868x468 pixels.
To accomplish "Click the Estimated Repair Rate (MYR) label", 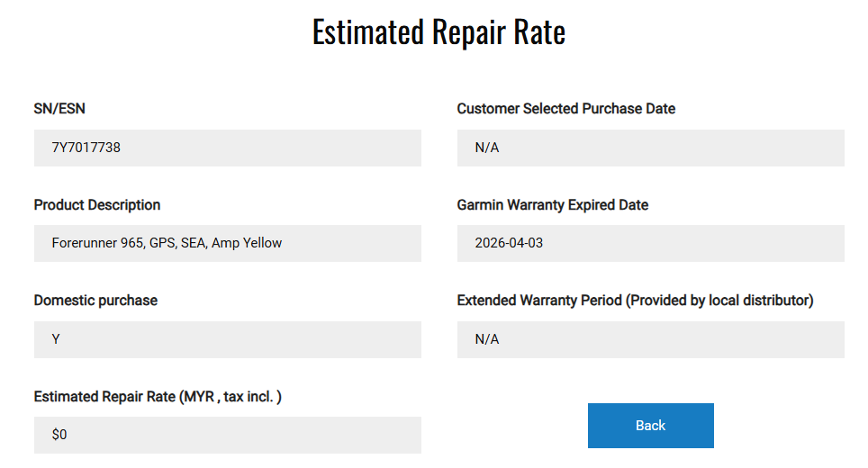I will click(x=158, y=397).
